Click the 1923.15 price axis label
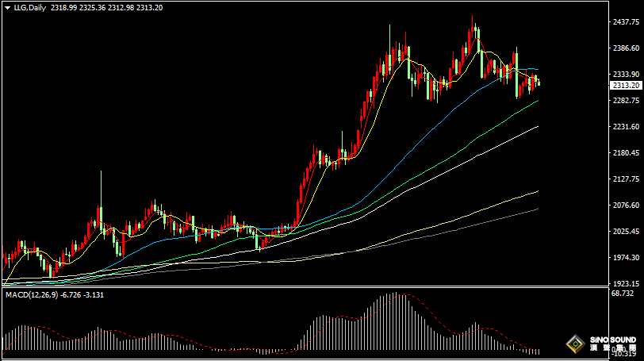 (x=627, y=283)
